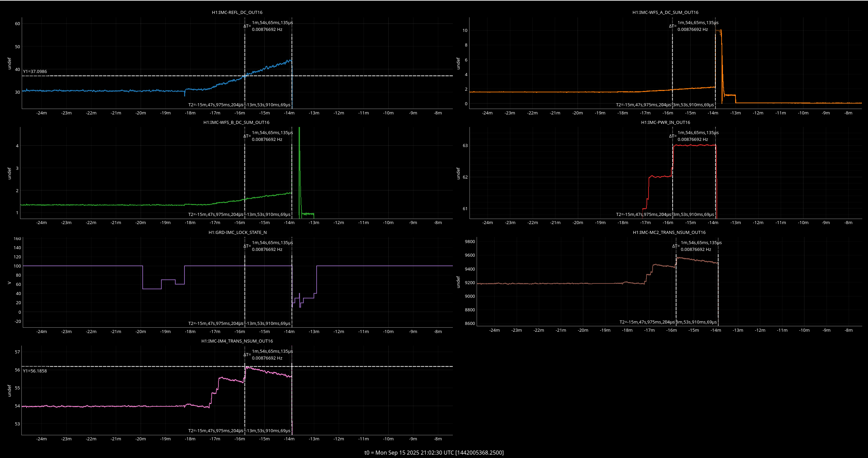Click the -22m x-axis tick under WFS_B plot
The image size is (868, 458).
(91, 222)
